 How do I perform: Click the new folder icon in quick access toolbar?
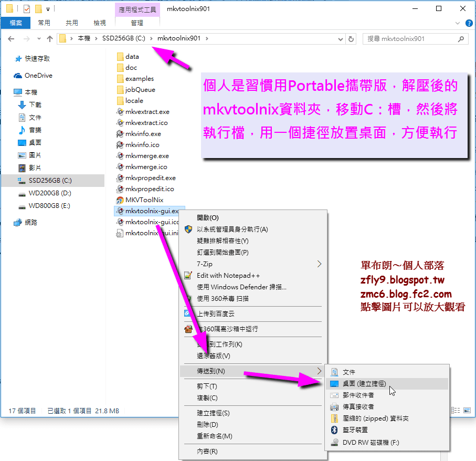(x=38, y=9)
